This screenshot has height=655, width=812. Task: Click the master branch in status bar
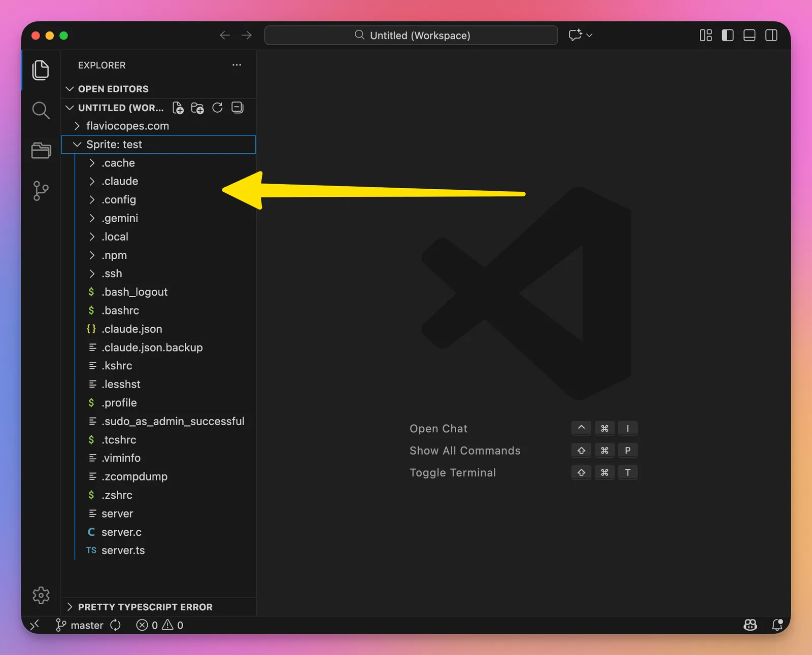pyautogui.click(x=80, y=625)
